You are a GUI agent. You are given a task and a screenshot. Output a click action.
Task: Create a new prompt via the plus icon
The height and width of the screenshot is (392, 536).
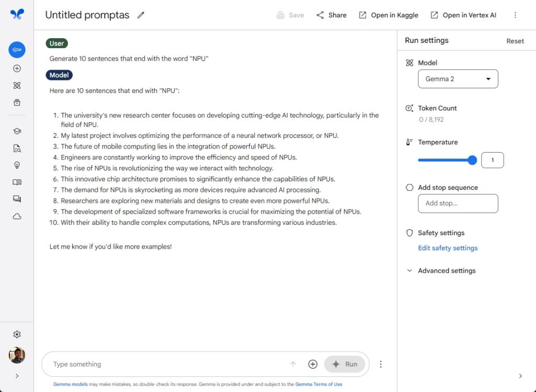pos(17,68)
